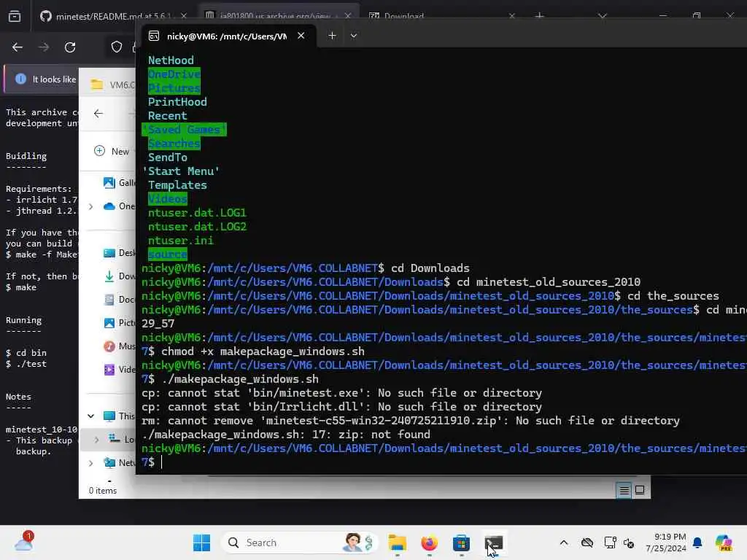Open Microsoft Store from taskbar
Viewport: 747px width, 560px height.
coord(461,542)
